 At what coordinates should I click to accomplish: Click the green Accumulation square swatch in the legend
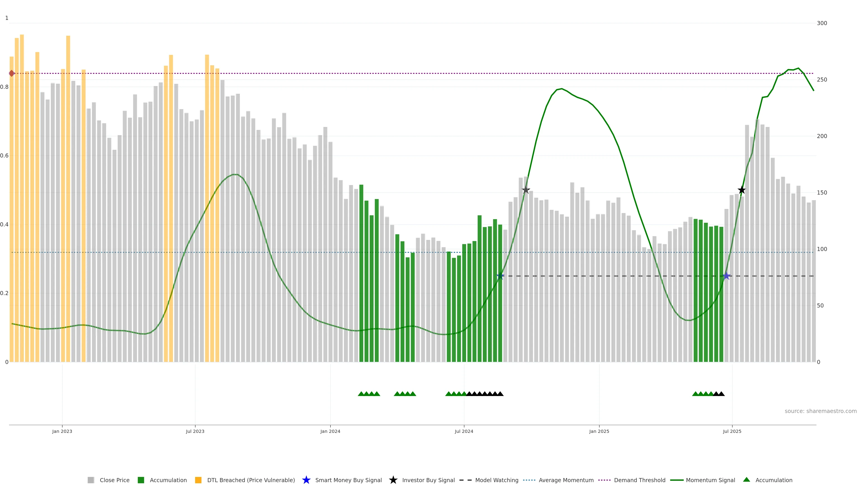pos(141,480)
